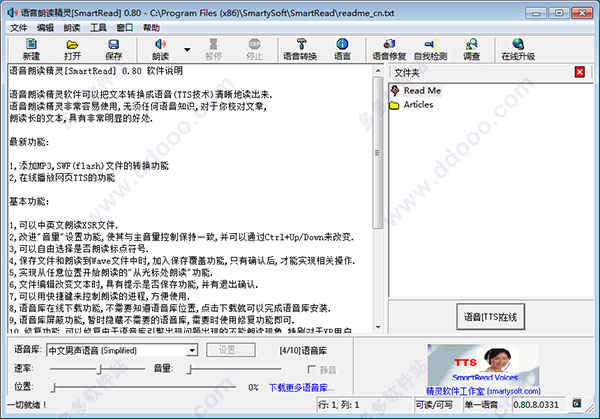Launch the 自我检测 self-check tool
The image size is (600, 419).
[430, 49]
